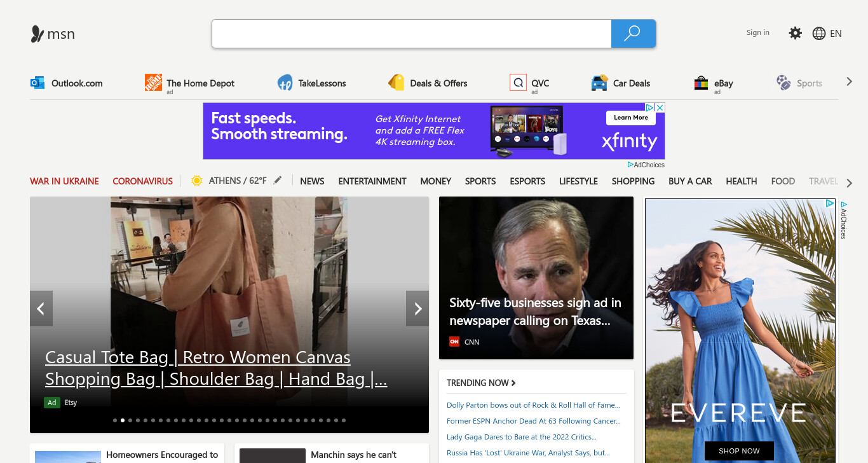Click the eBay shopping bag icon
The height and width of the screenshot is (463, 868).
[x=701, y=83]
